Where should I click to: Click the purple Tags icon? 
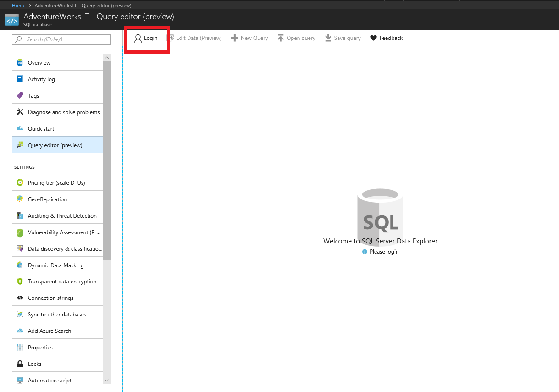pos(20,95)
